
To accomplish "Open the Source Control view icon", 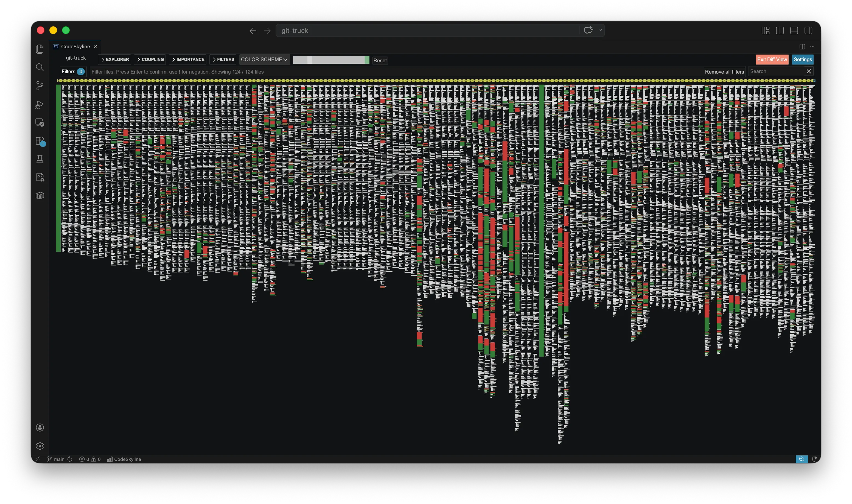I will point(40,86).
